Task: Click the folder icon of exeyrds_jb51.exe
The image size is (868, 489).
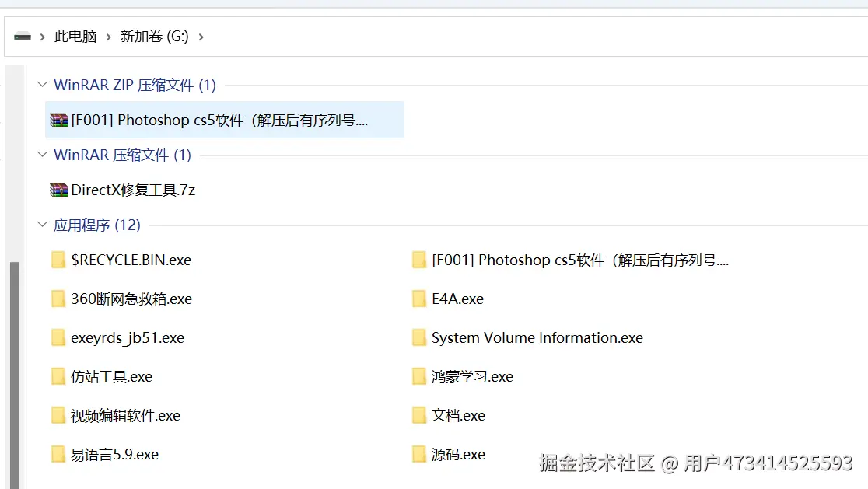Action: click(58, 337)
